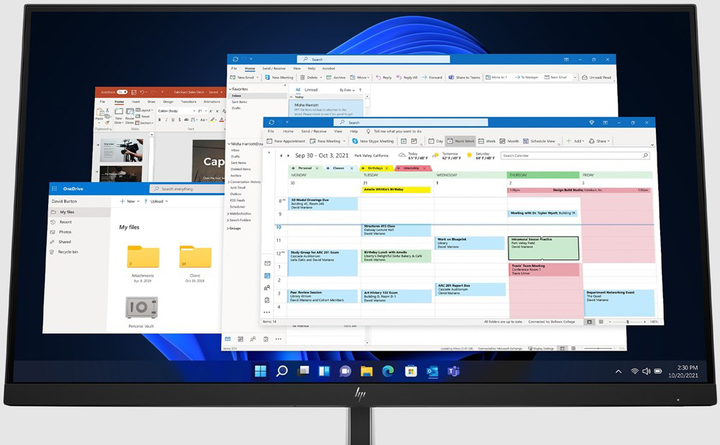Open the OneDrive New dropdown
This screenshot has height=445, width=720.
(129, 202)
